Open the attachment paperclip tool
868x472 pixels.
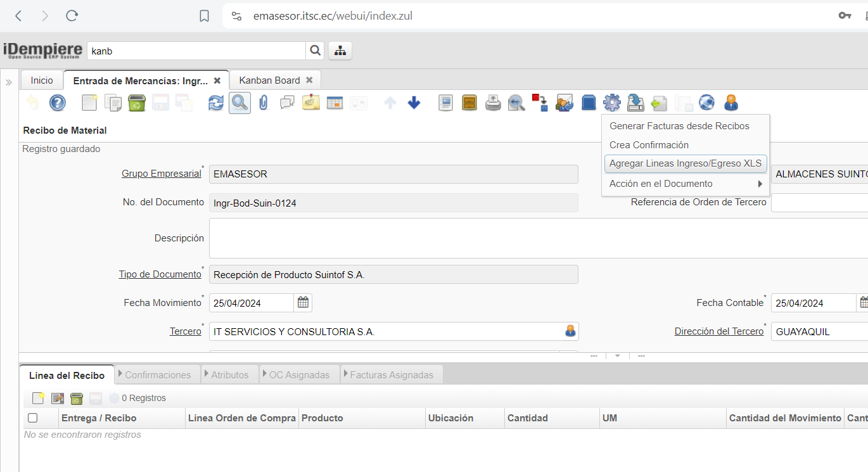[x=264, y=103]
